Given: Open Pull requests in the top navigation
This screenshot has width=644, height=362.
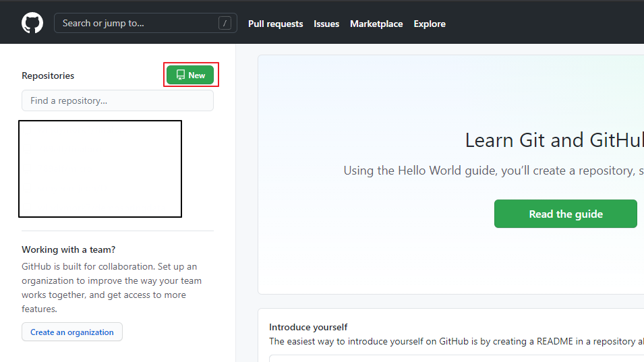Looking at the screenshot, I should (x=275, y=24).
